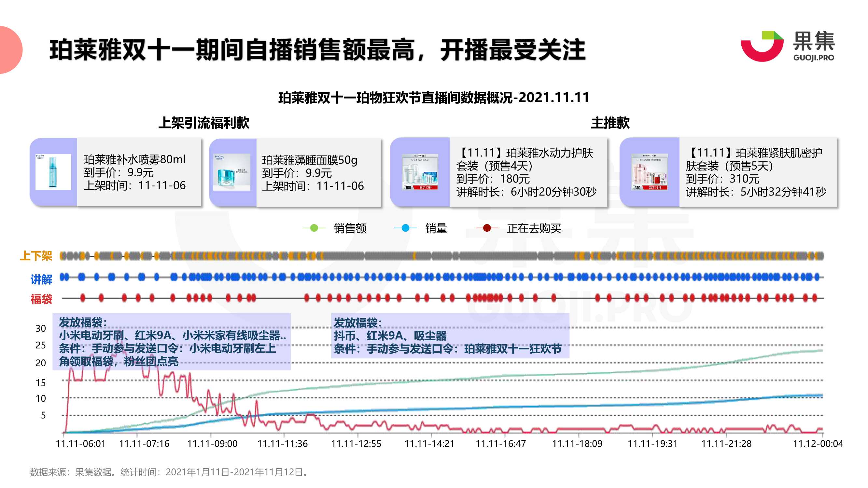
Task: Click the x-axis label 11.11-18:09
Action: [x=577, y=443]
